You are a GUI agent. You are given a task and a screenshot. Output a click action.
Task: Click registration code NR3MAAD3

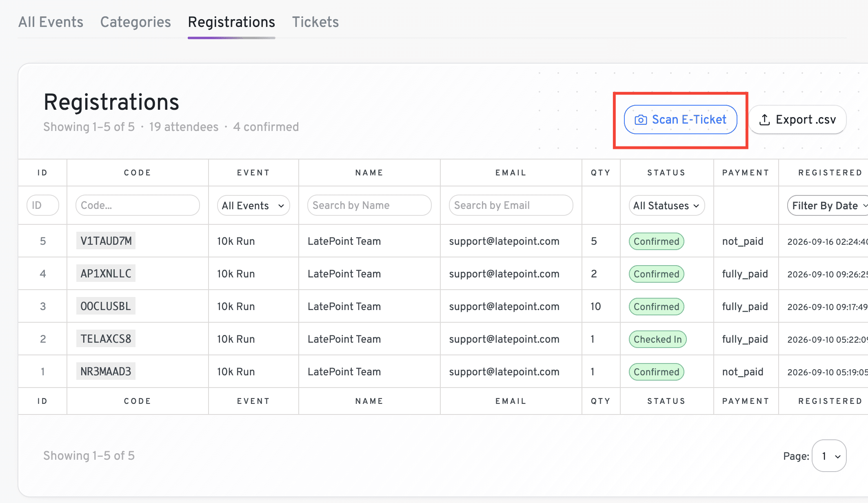click(x=106, y=371)
